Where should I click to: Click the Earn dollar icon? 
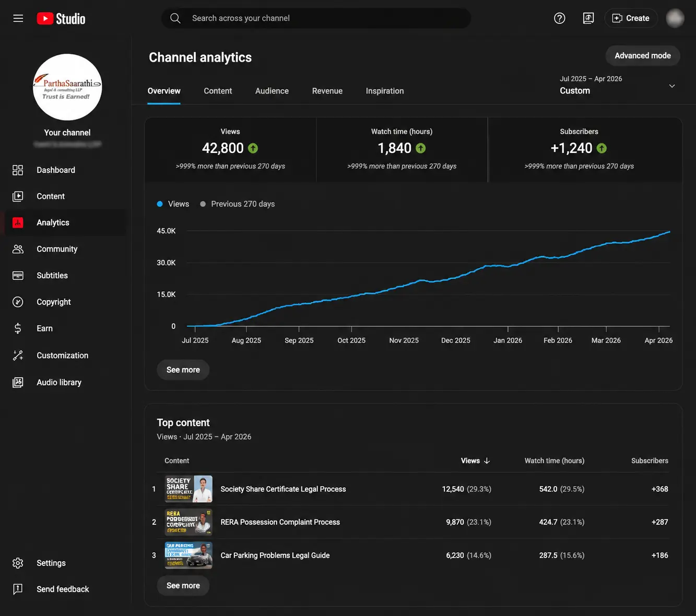click(x=18, y=328)
